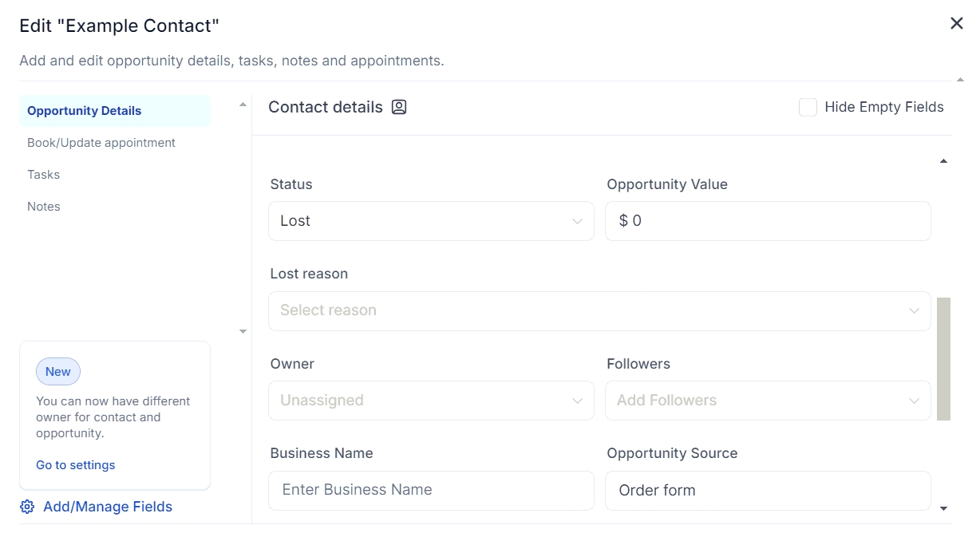
Task: Click the form's vertical scrollbar thumb
Action: [x=943, y=359]
